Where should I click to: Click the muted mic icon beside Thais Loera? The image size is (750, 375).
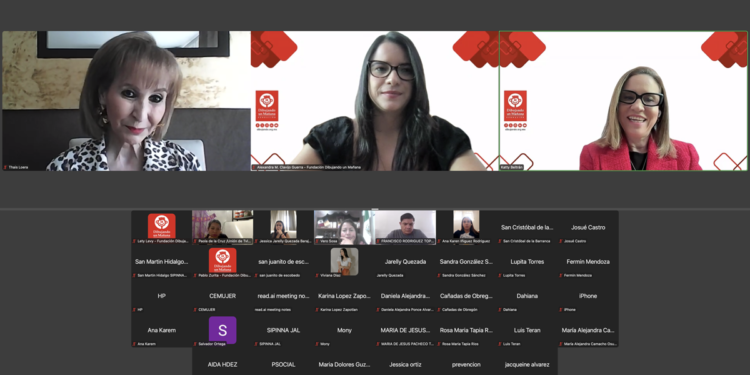click(x=5, y=167)
